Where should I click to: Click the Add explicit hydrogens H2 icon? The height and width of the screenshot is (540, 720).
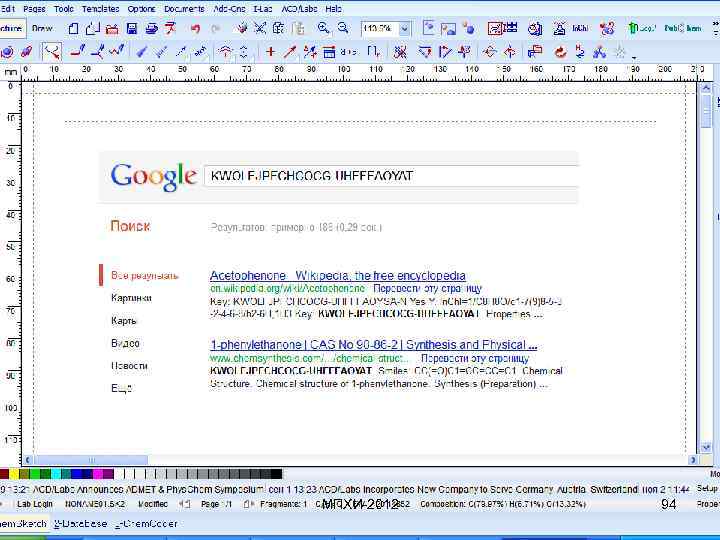point(580,51)
